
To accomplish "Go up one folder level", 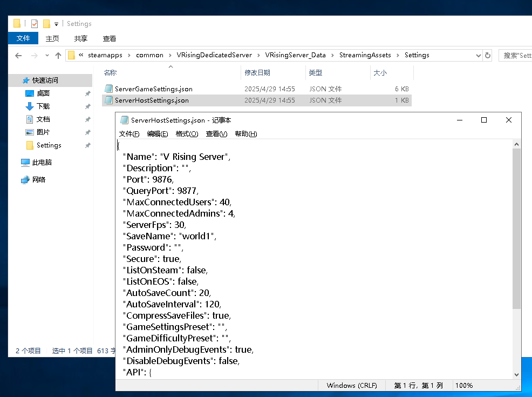I will pyautogui.click(x=58, y=55).
